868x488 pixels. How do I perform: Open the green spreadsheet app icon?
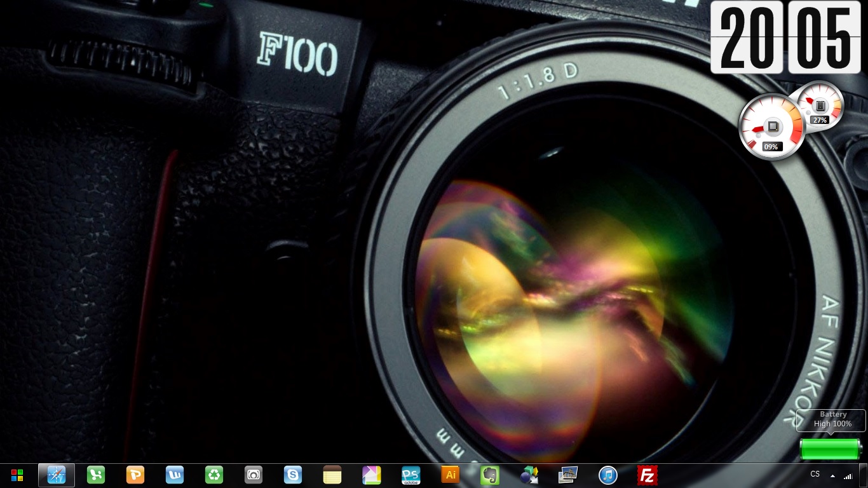(x=96, y=475)
